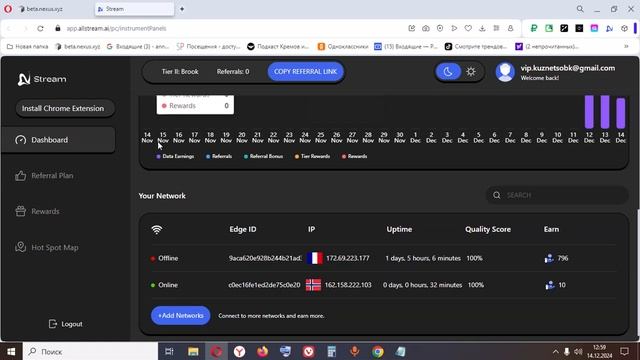Open File Explorer from taskbar
The width and height of the screenshot is (640, 360).
[193, 351]
